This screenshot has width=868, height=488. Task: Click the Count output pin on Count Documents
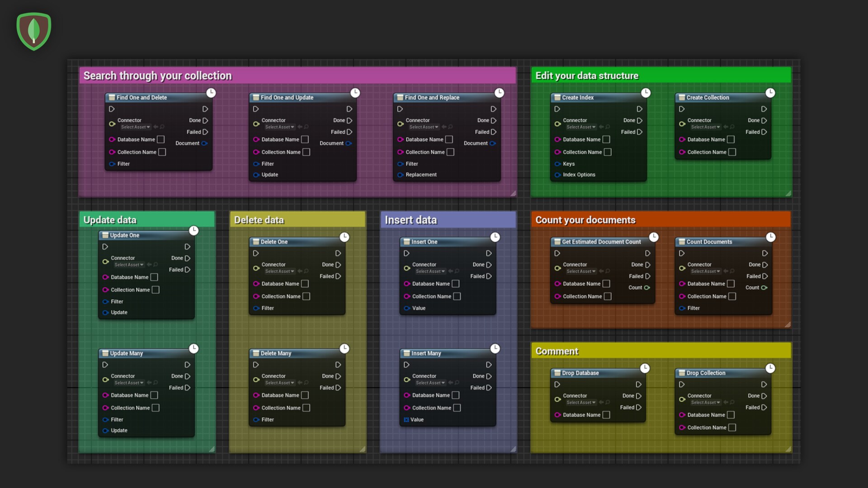click(763, 287)
